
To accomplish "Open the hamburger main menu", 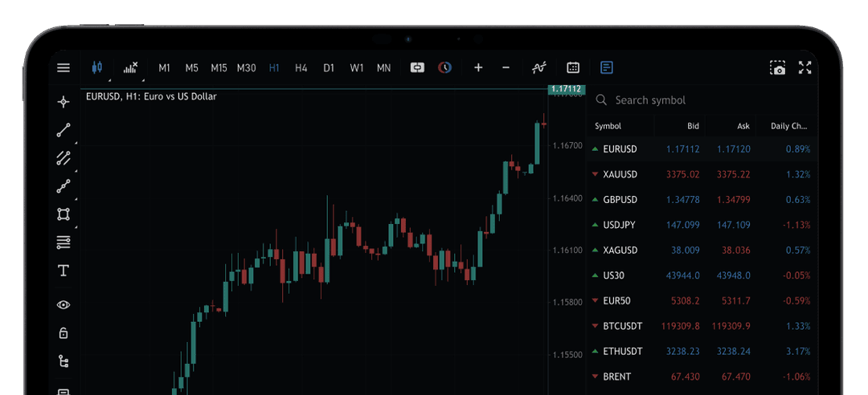I will click(x=63, y=68).
